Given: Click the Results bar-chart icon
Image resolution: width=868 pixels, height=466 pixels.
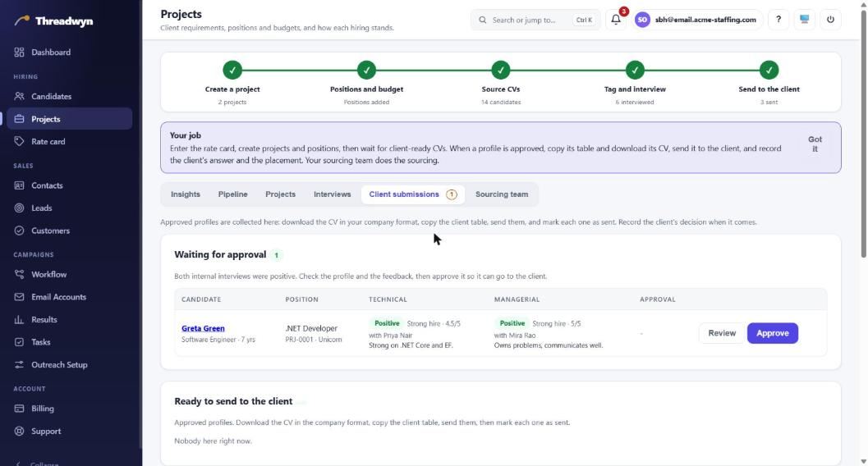Looking at the screenshot, I should click(20, 319).
